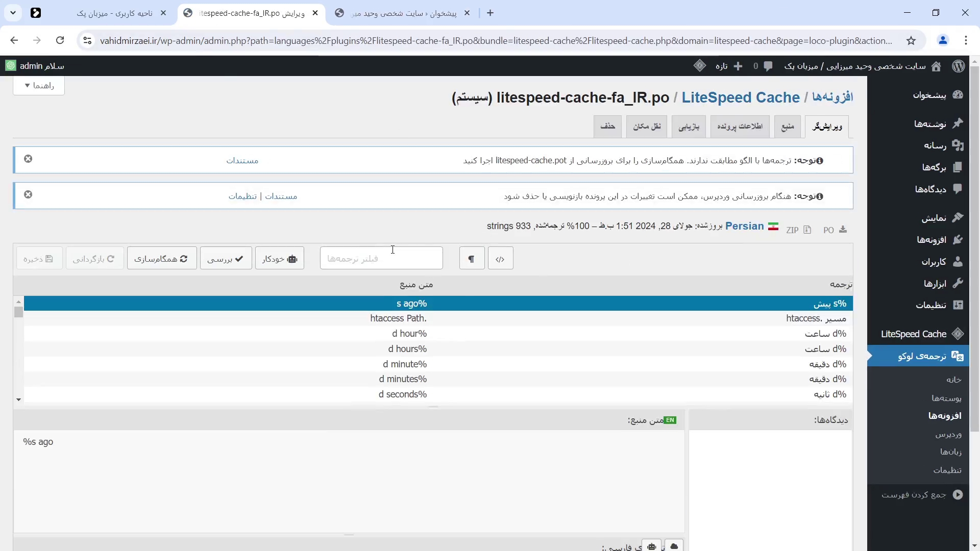Expand the راهنما help dropdown
Viewport: 980px width, 551px height.
tap(39, 86)
